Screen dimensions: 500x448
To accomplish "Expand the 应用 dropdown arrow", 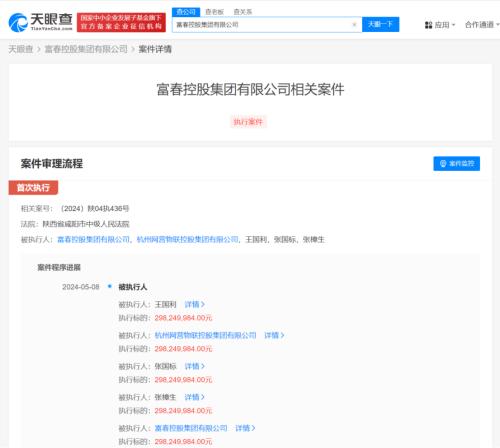I will [454, 25].
